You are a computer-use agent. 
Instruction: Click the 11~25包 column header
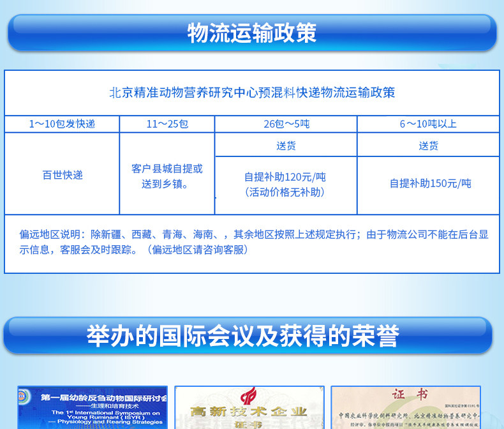point(167,124)
